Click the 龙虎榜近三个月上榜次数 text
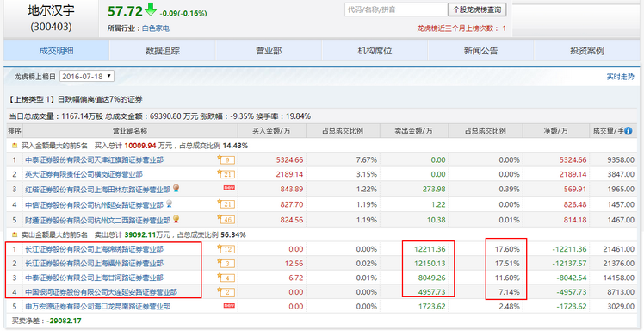This screenshot has height=331, width=644. pyautogui.click(x=461, y=28)
